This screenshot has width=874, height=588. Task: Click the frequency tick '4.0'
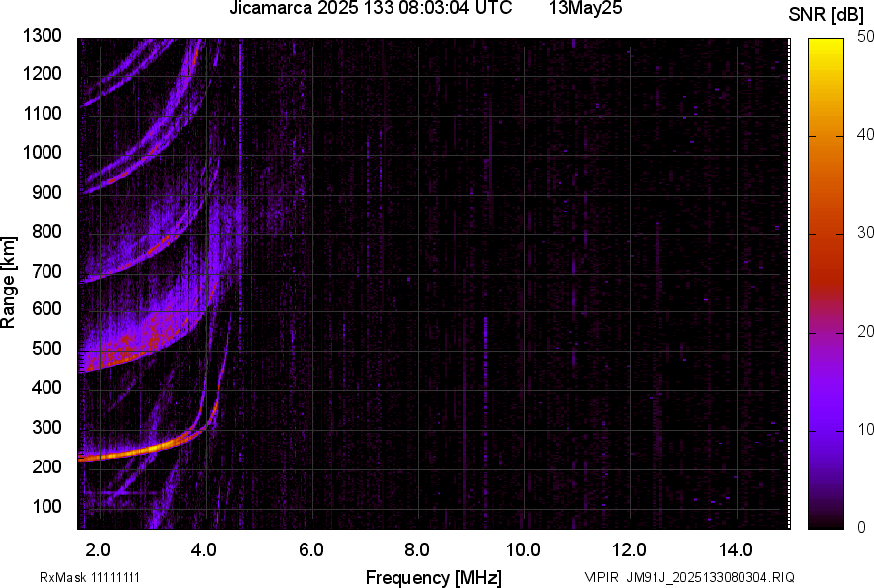tap(204, 549)
